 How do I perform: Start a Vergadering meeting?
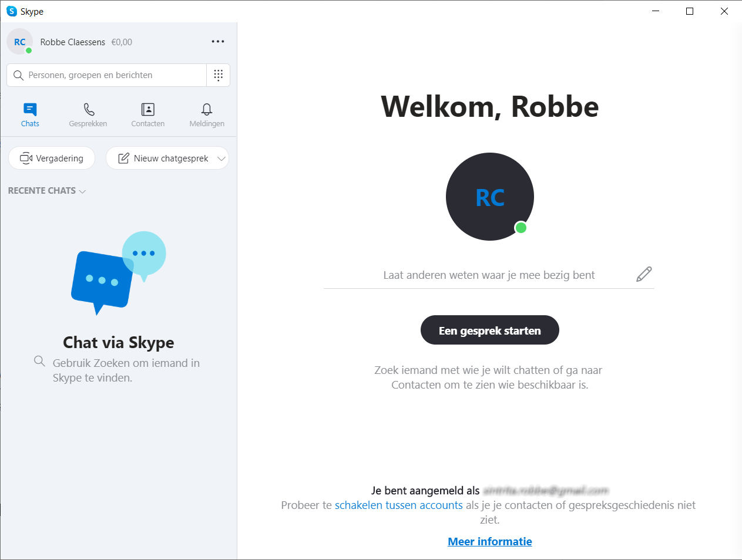click(x=52, y=158)
